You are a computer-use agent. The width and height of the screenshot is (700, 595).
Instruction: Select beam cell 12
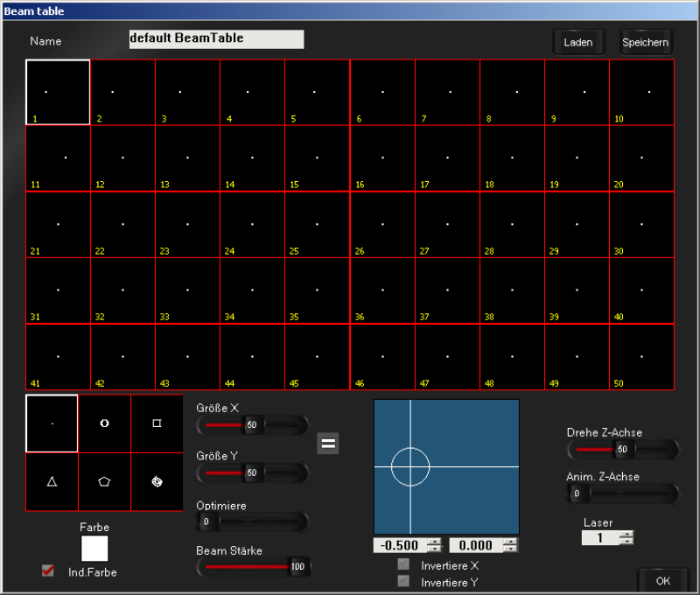click(122, 158)
